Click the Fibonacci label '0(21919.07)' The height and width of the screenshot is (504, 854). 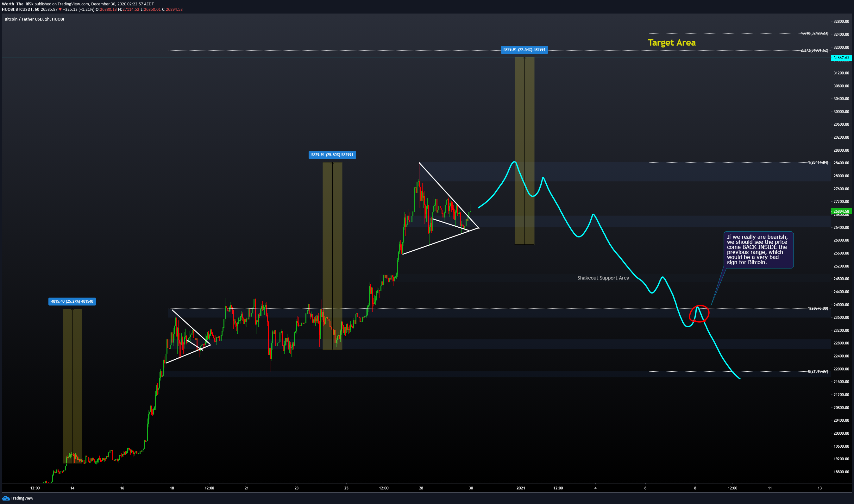[818, 371]
